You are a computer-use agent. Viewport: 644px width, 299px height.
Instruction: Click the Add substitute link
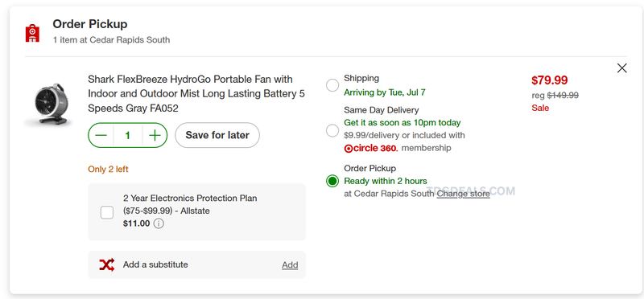[x=290, y=265]
